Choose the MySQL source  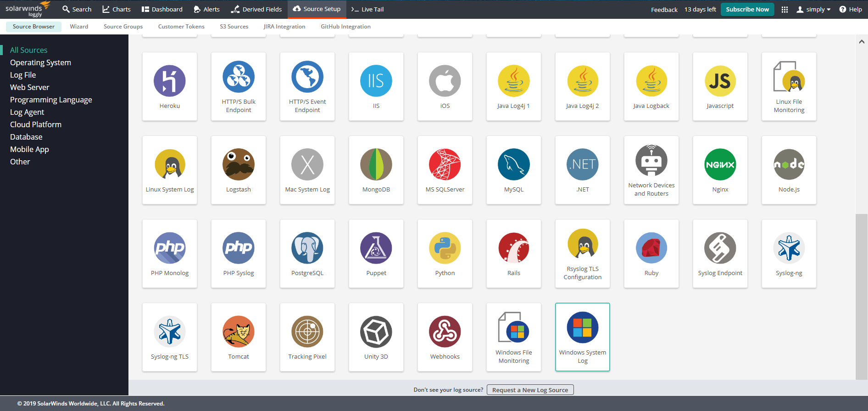(514, 170)
